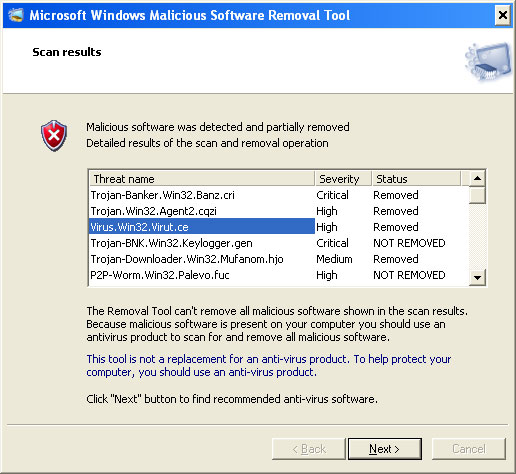The image size is (516, 474).
Task: Click NOT REMOVED status of Keylogger.gen row
Action: [409, 243]
